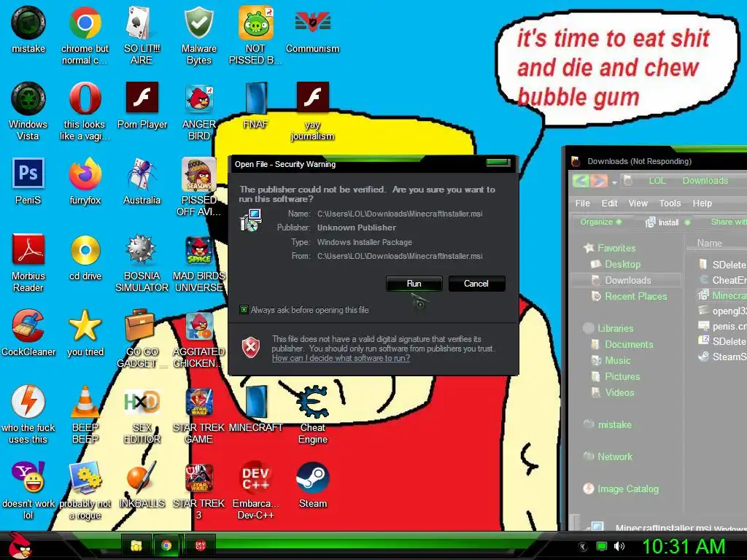Select the MAD BIRDS UNIVERSE icon
The height and width of the screenshot is (560, 747).
(198, 262)
